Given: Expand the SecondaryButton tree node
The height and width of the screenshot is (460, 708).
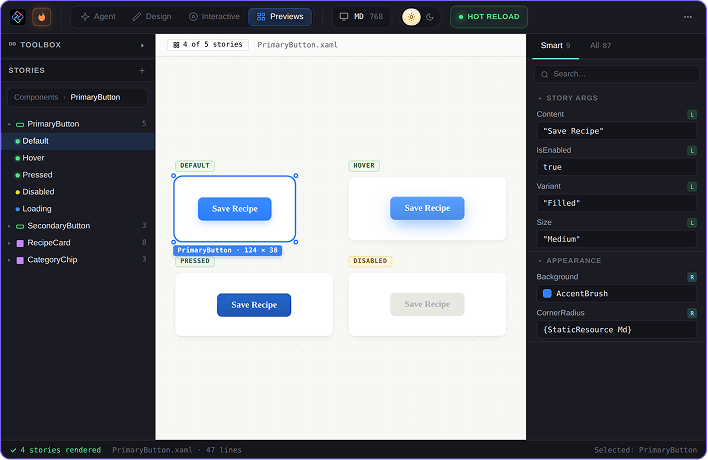Looking at the screenshot, I should pos(9,226).
